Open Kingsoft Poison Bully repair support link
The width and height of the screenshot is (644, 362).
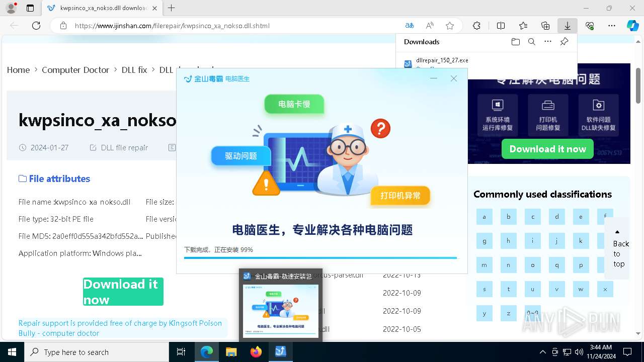(x=120, y=328)
